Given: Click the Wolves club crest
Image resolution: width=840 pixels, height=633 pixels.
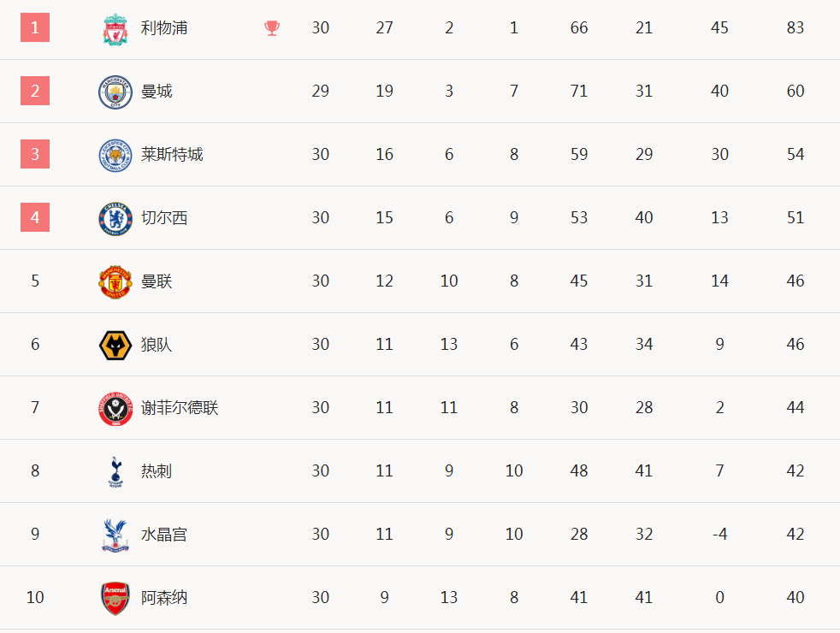Looking at the screenshot, I should [x=115, y=345].
